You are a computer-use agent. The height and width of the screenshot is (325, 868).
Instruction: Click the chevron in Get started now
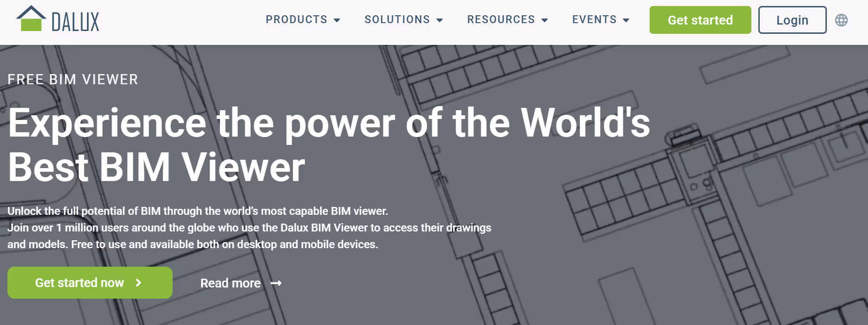pos(138,282)
